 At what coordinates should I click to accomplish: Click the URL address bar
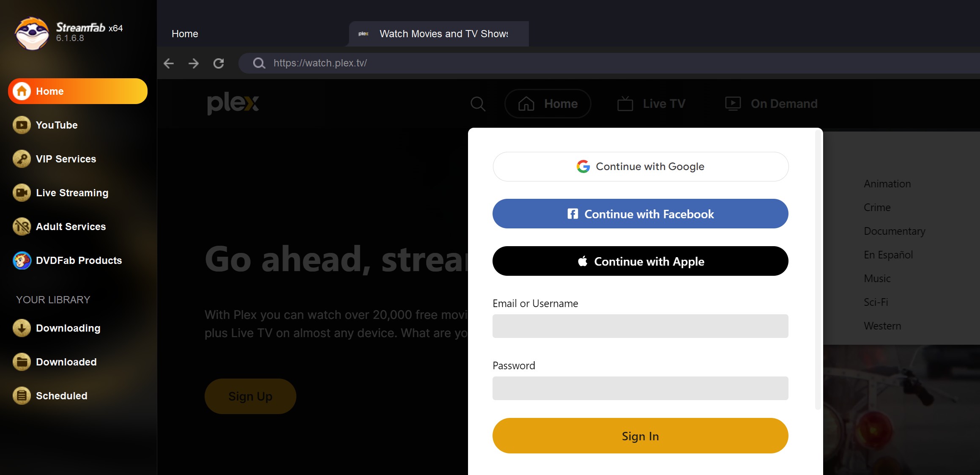pos(609,63)
